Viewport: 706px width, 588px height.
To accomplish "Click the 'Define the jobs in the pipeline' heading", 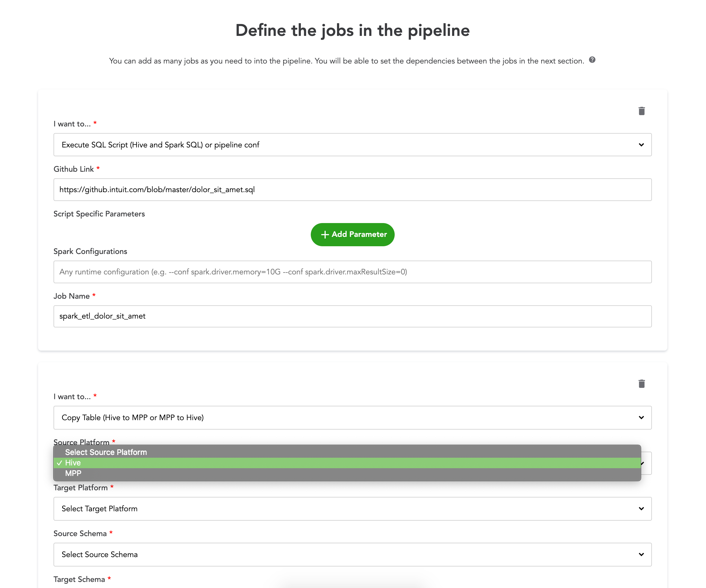I will coord(352,30).
